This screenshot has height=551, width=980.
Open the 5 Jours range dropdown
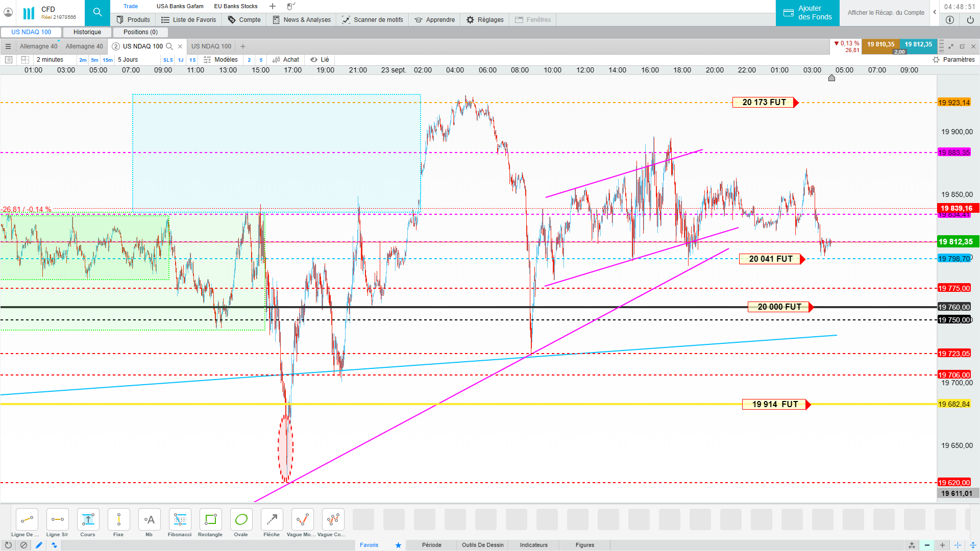pos(128,60)
